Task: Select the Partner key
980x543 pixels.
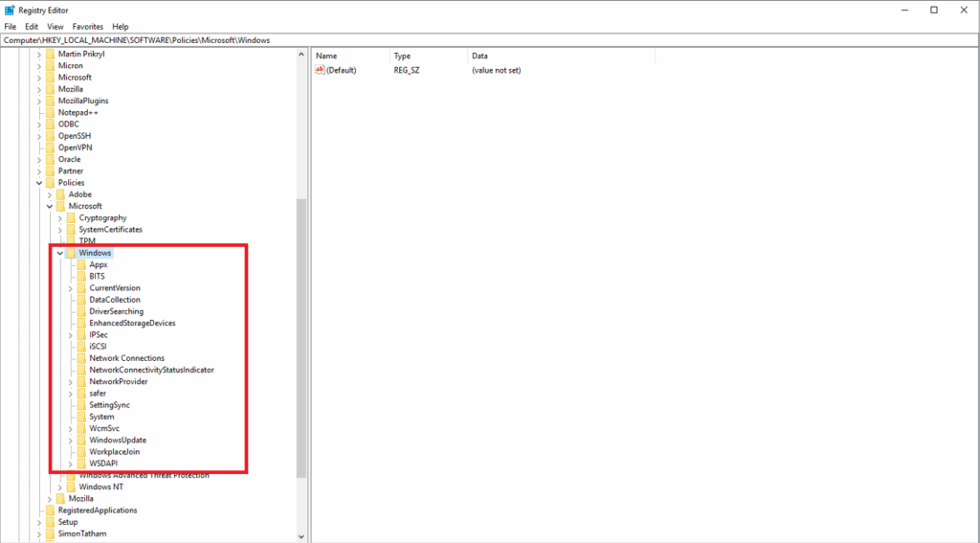Action: 71,170
